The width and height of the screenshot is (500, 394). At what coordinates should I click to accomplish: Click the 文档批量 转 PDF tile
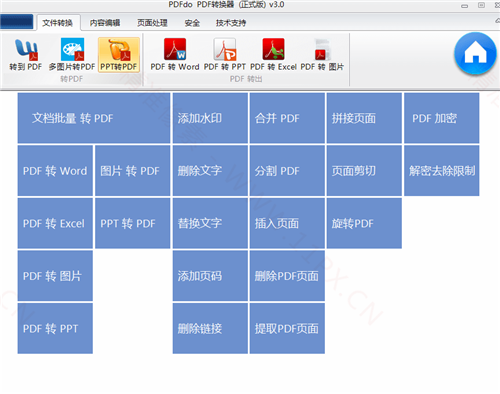(94, 118)
